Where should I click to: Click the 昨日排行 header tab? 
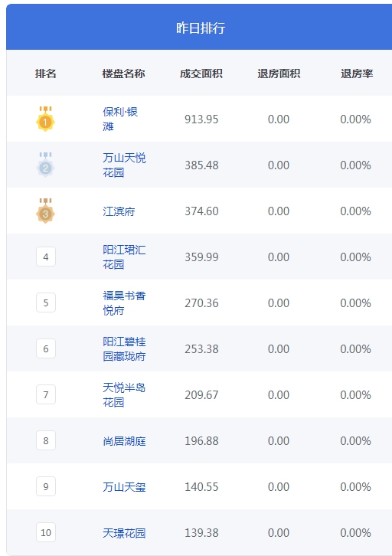click(201, 28)
